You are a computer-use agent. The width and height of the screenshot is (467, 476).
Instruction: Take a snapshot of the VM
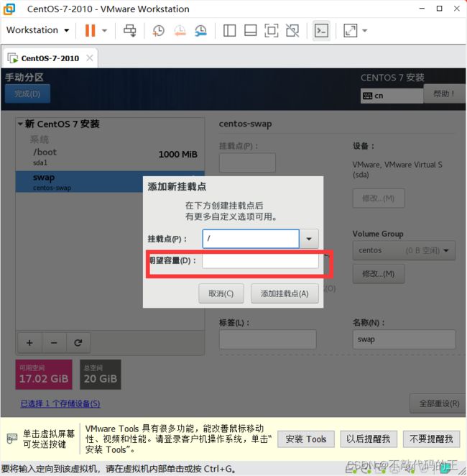point(158,30)
